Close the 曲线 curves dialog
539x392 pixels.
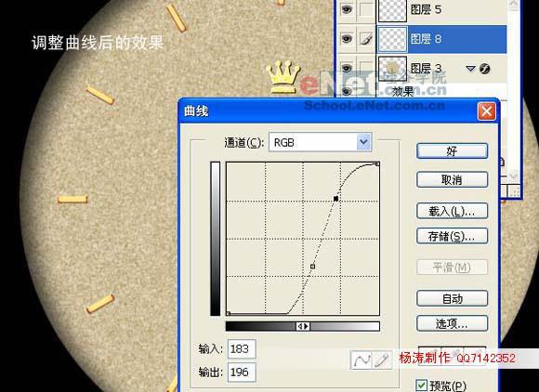pyautogui.click(x=486, y=111)
